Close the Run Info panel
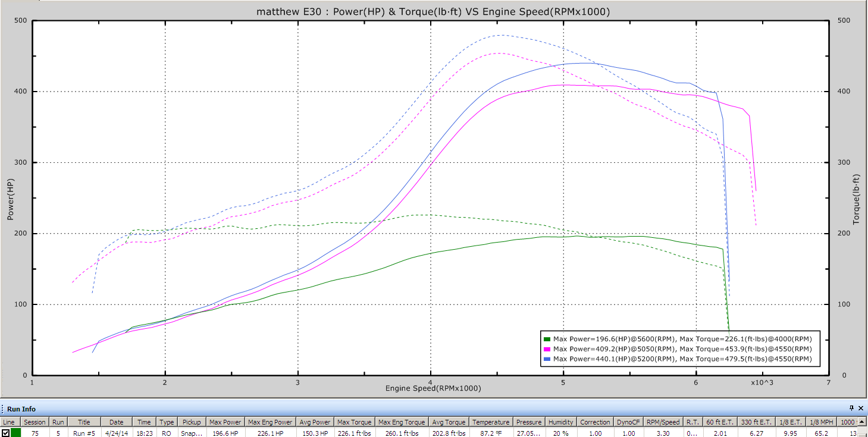The height and width of the screenshot is (437, 868). coord(861,408)
